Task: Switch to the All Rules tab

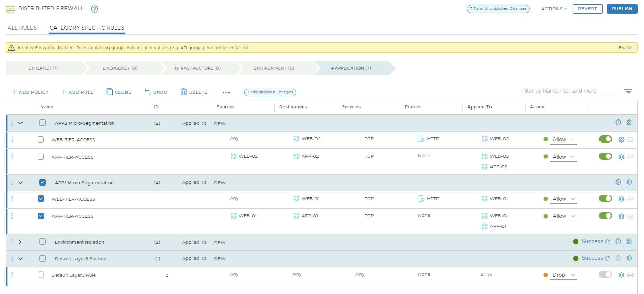Action: [x=22, y=28]
